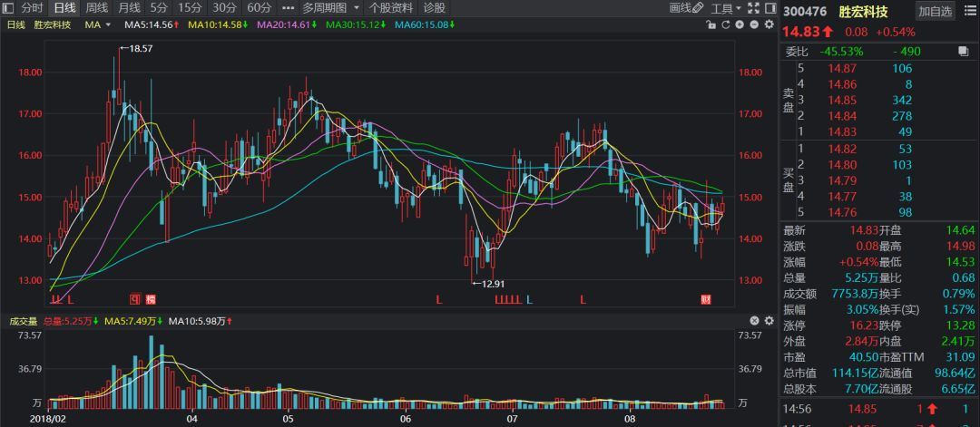Click the 成交量 indicator label

point(22,322)
